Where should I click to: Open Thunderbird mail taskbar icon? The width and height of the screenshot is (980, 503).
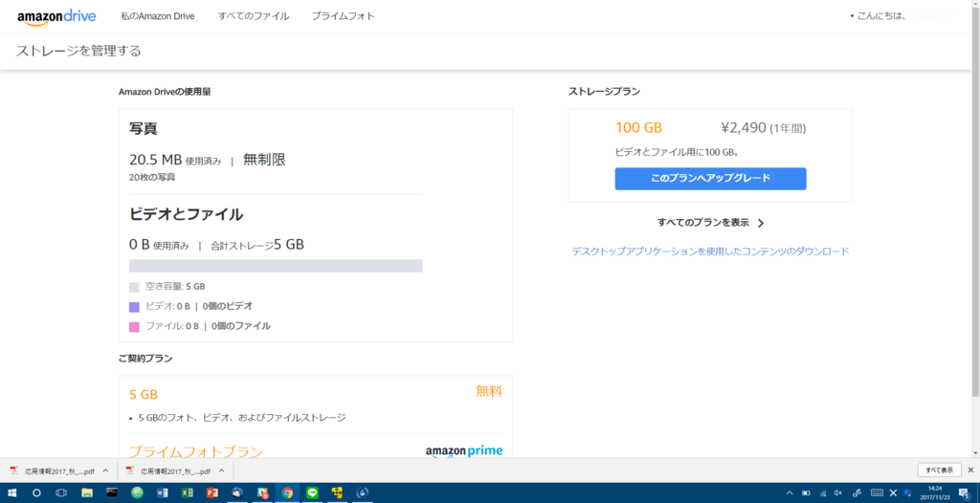coord(237,492)
